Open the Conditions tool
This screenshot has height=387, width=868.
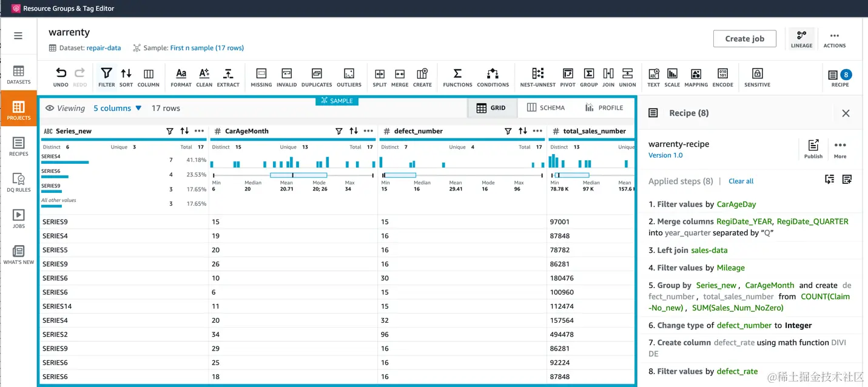pos(493,77)
